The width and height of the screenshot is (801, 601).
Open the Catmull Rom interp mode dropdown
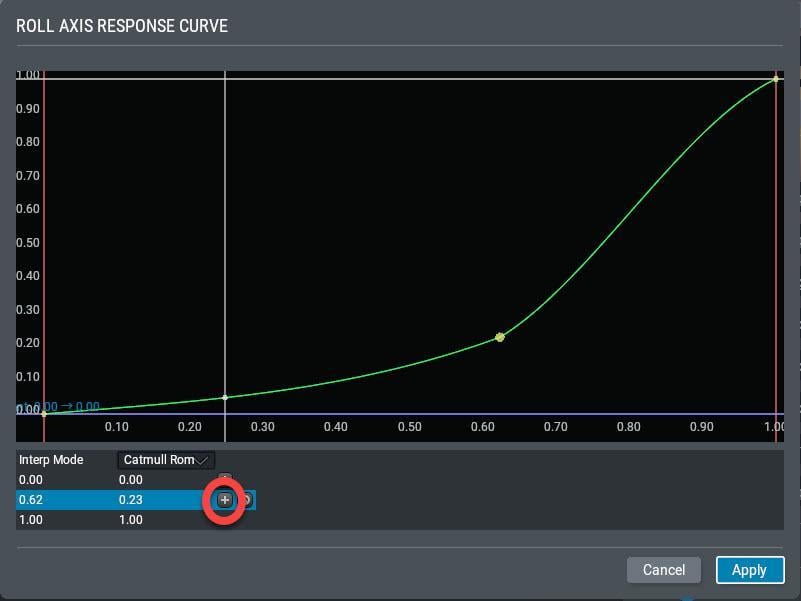point(166,460)
